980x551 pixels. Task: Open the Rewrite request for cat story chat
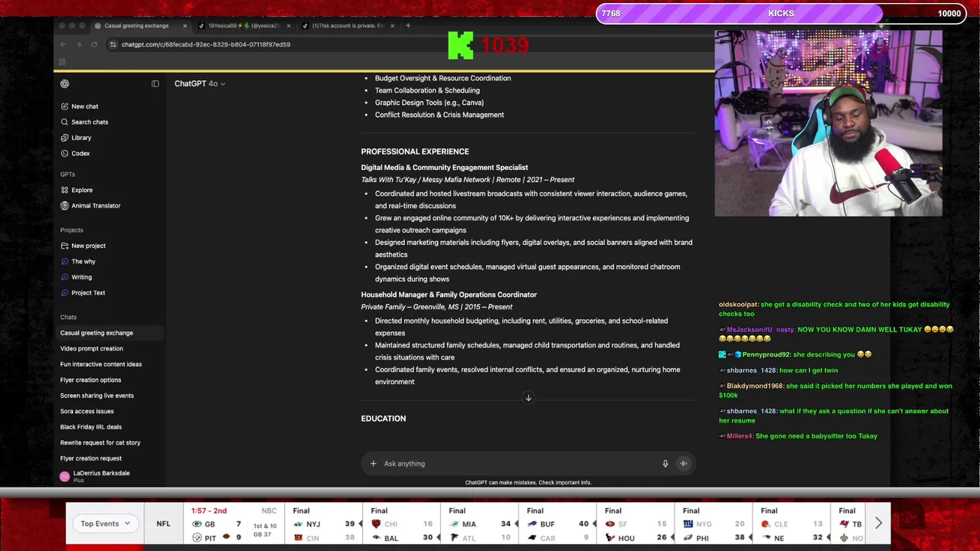(100, 442)
